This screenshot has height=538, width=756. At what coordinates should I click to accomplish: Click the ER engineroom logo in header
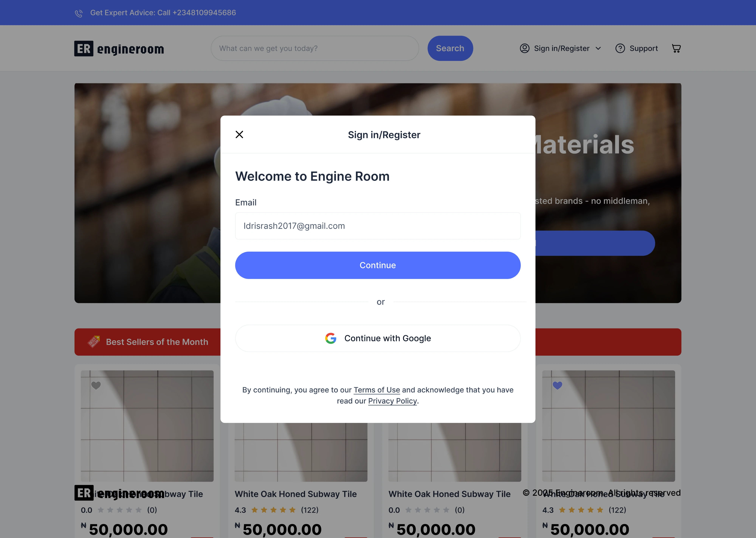pos(119,49)
